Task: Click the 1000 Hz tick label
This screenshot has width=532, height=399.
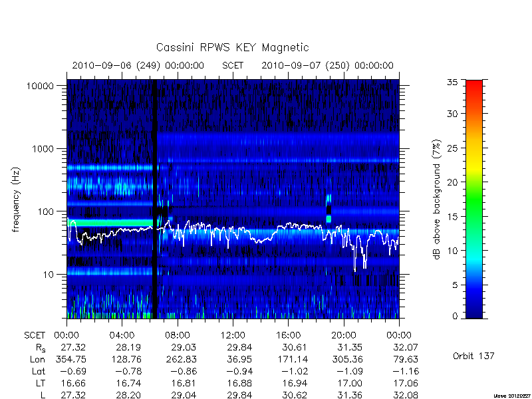Action: point(43,149)
